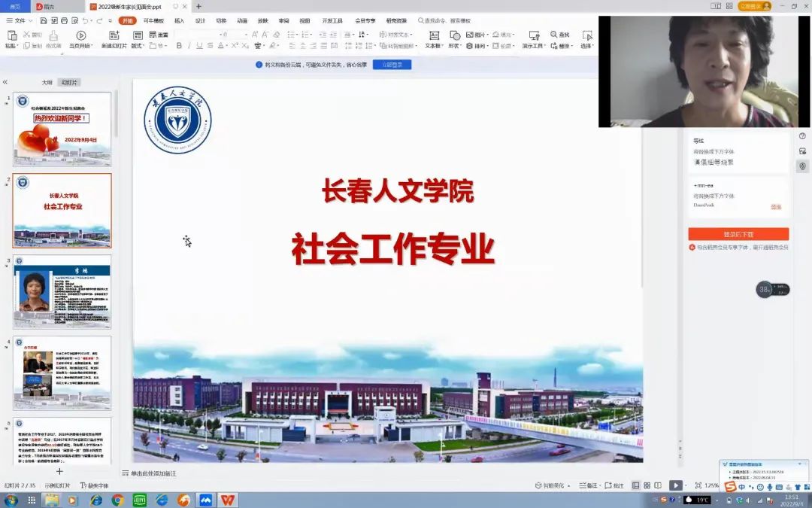
Task: Click the slide thumbnail panel scrollbar
Action: [x=117, y=113]
